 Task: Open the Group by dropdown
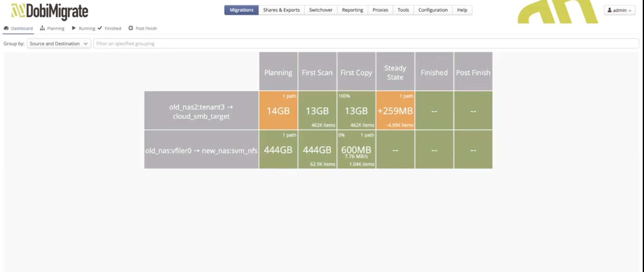[58, 44]
